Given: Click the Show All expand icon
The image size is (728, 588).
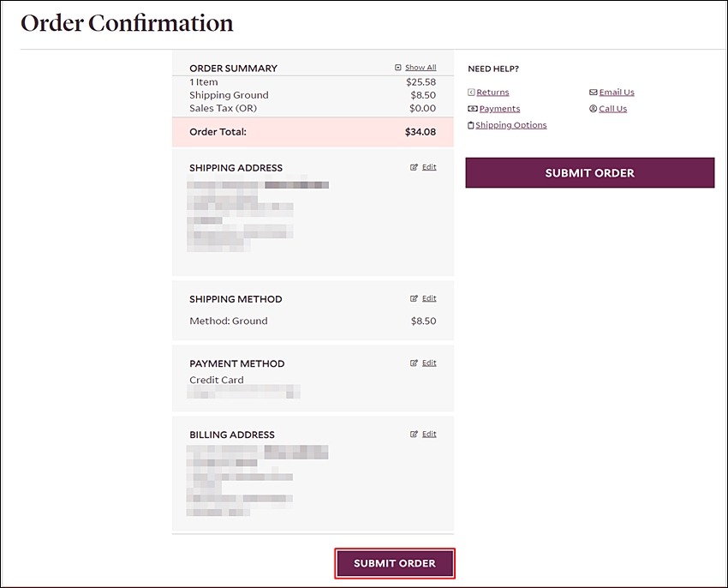Looking at the screenshot, I should point(398,68).
